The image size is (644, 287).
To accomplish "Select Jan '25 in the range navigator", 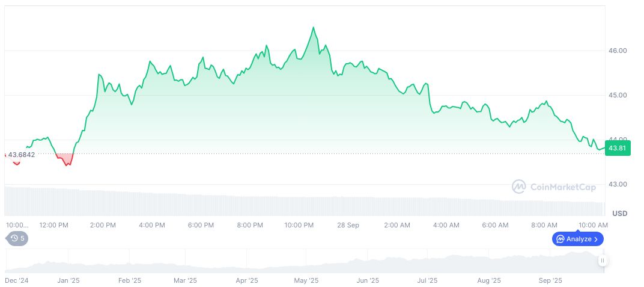I will 68,280.
